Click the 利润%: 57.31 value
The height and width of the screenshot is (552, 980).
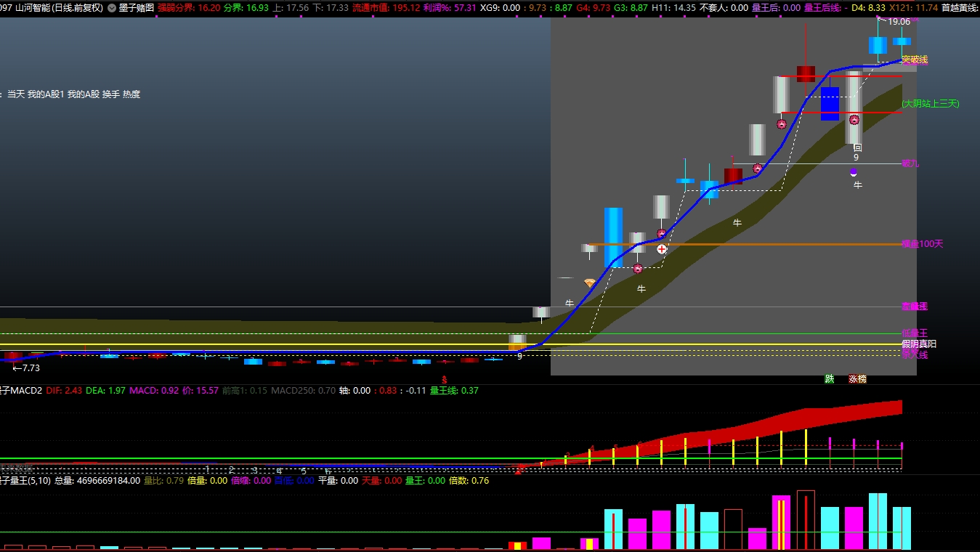click(450, 8)
